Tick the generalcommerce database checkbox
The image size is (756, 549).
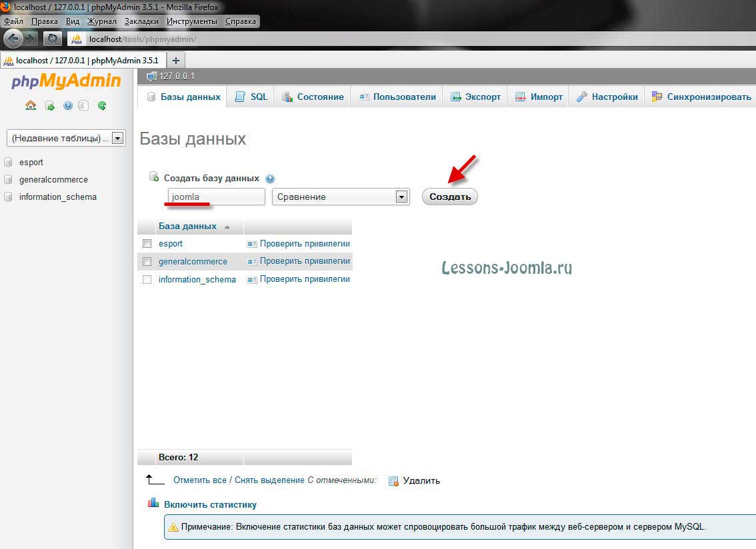click(147, 261)
